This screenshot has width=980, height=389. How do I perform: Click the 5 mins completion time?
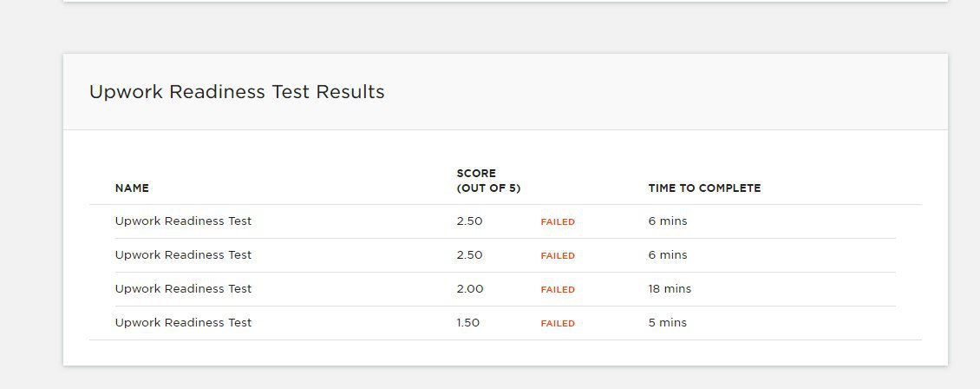[668, 323]
